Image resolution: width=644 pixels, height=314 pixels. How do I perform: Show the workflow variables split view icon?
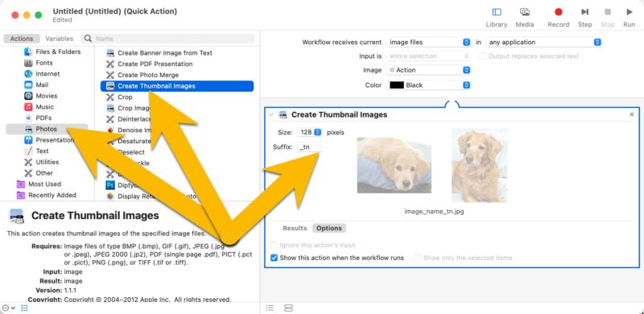coord(288,308)
